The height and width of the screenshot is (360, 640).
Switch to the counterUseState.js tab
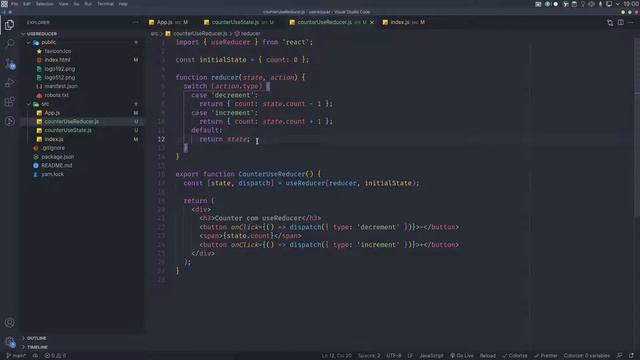point(239,22)
